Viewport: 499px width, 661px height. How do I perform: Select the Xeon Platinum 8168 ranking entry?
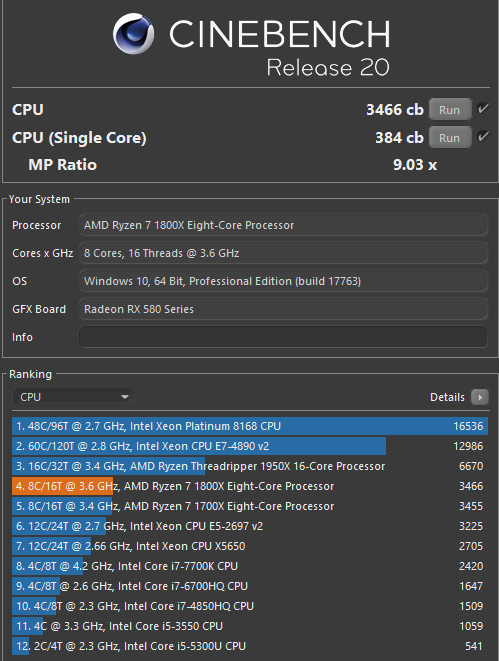tap(250, 426)
